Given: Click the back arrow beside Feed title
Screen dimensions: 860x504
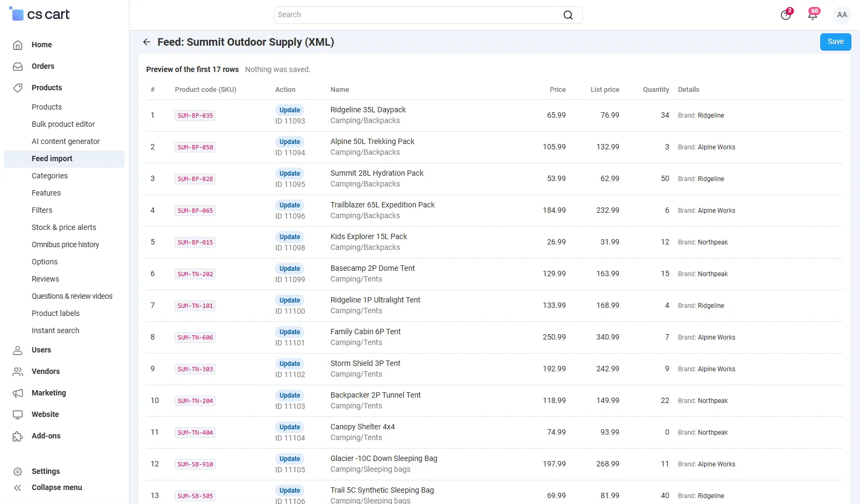Looking at the screenshot, I should pos(147,42).
